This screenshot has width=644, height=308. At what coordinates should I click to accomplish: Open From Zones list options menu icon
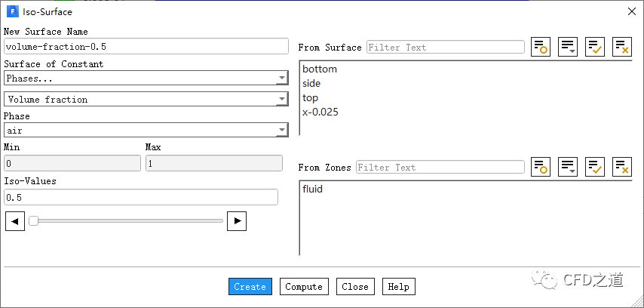point(568,167)
